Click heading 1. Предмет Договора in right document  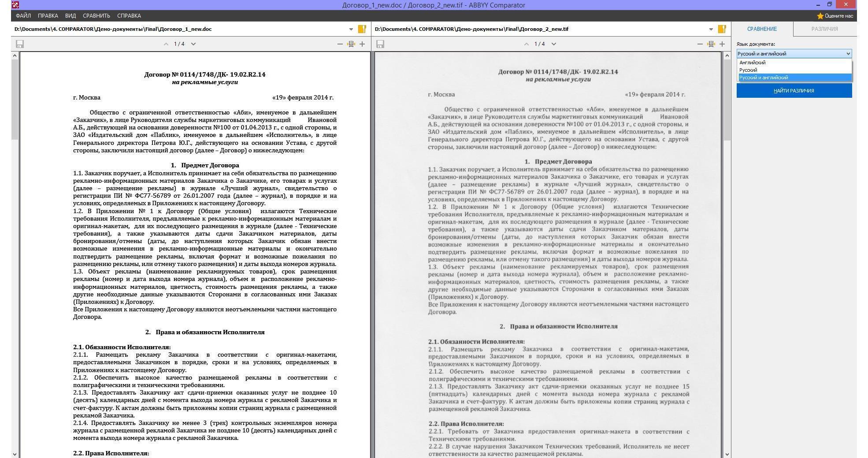tap(558, 162)
